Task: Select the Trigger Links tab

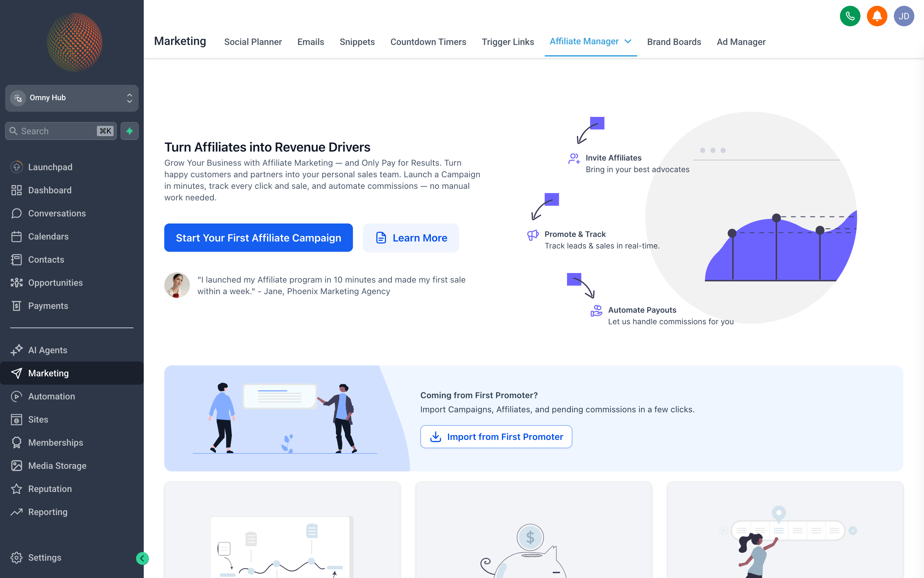Action: point(508,42)
